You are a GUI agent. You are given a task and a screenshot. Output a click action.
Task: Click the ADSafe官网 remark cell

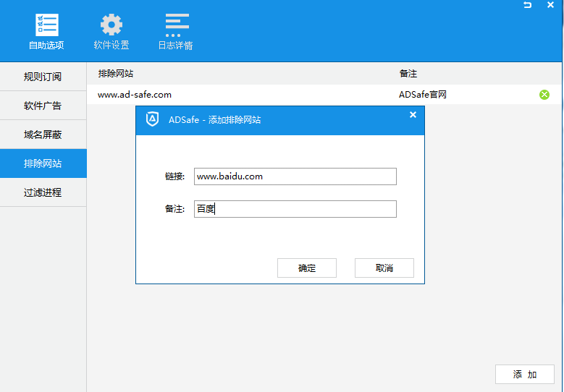[423, 95]
